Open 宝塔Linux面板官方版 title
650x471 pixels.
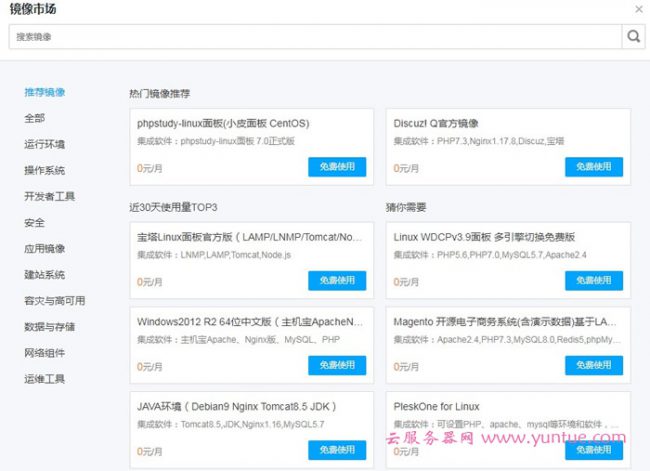tap(250, 237)
